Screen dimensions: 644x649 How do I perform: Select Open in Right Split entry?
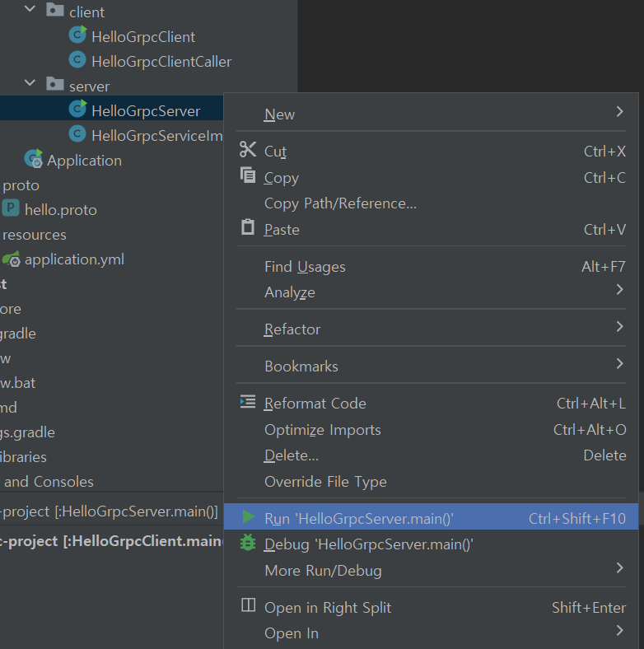(431, 608)
